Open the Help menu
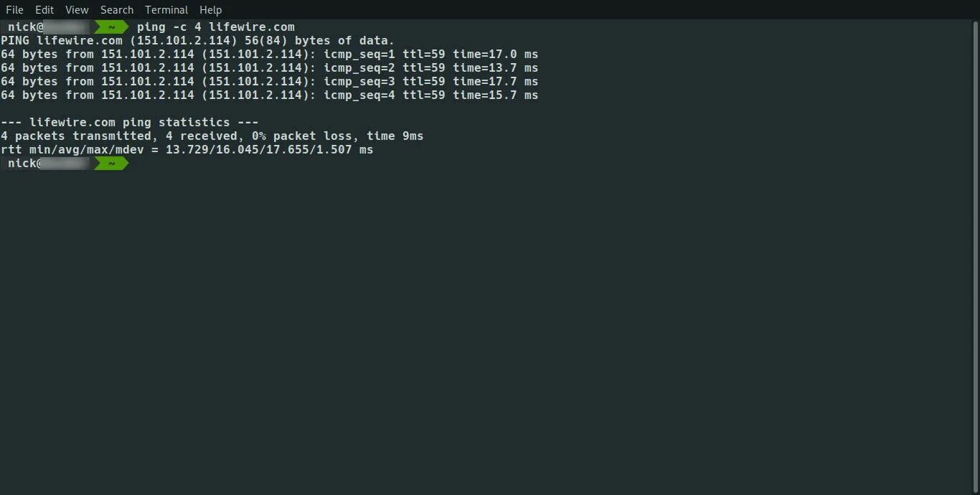Image resolution: width=980 pixels, height=495 pixels. (210, 10)
